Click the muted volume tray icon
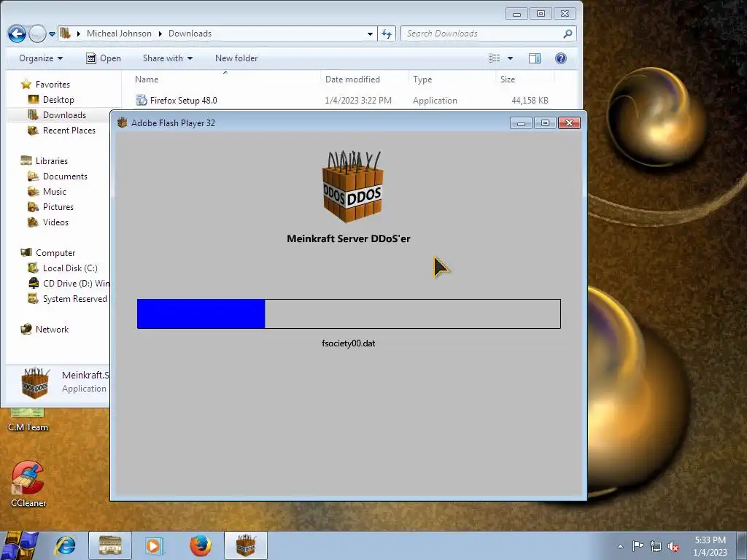Viewport: 747px width, 560px height. point(673,546)
